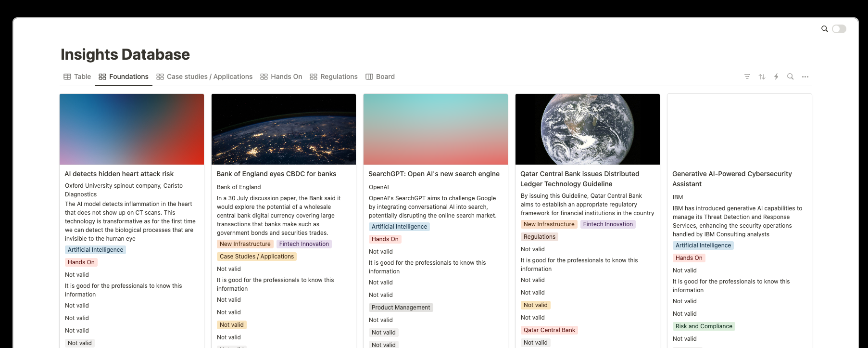Click Fintech Innovation tag on Qatar card
The width and height of the screenshot is (868, 348).
[x=608, y=224]
